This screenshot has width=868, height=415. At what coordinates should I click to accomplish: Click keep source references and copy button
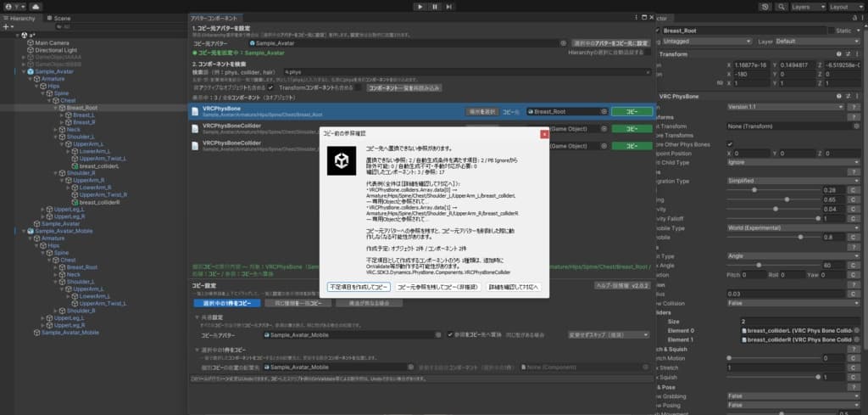[x=438, y=287]
